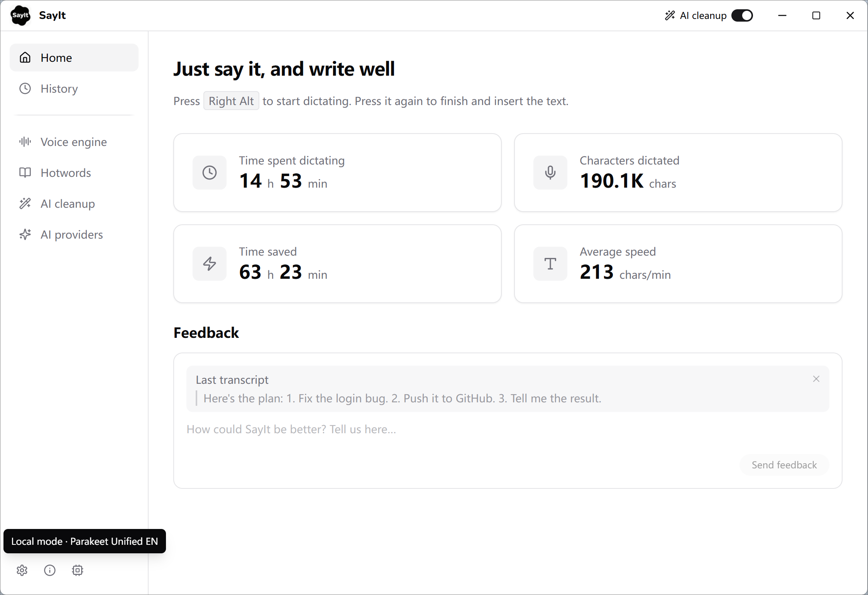
Task: Click the Time saved 63 h 23 min value
Action: click(283, 272)
